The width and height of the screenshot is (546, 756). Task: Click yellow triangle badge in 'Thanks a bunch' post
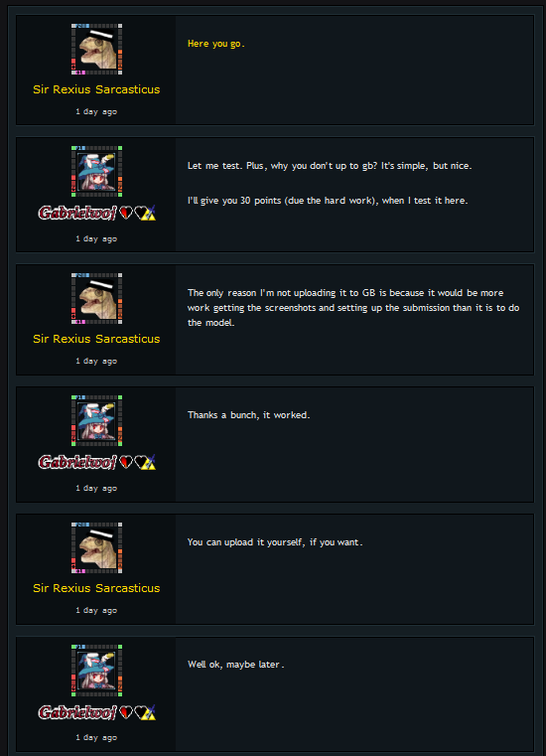[x=150, y=463]
